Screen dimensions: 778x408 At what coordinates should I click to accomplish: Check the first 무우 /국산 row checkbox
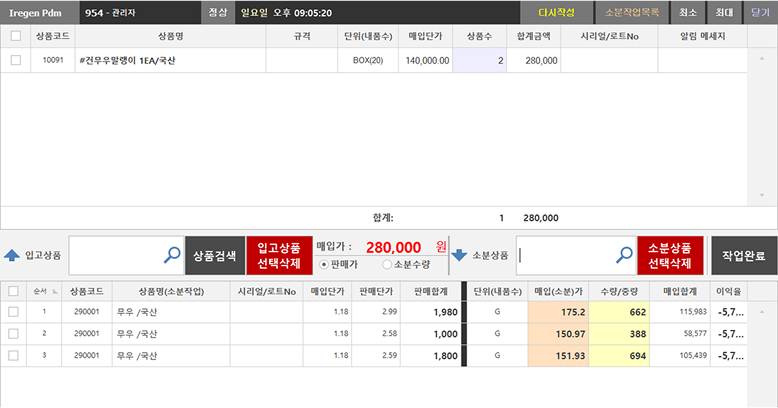tap(13, 312)
